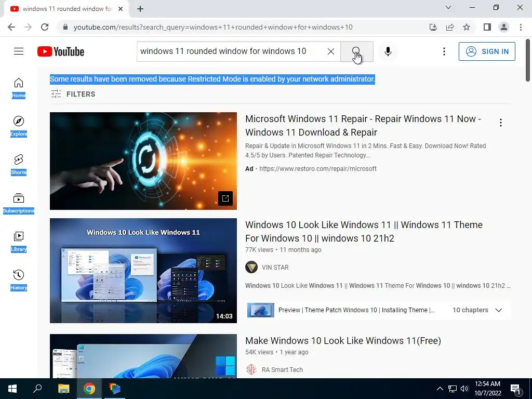Click the browser address bar URL
Image resolution: width=532 pixels, height=399 pixels.
(213, 27)
